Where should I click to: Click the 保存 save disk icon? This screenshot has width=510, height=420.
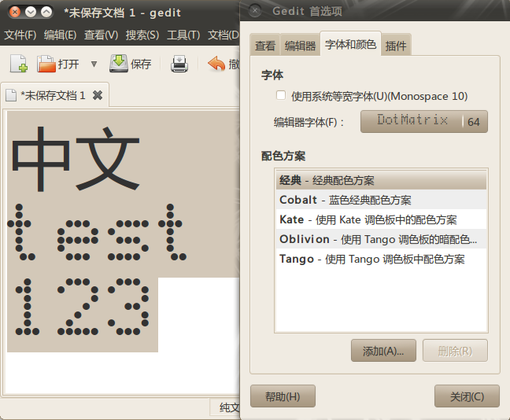(x=118, y=64)
